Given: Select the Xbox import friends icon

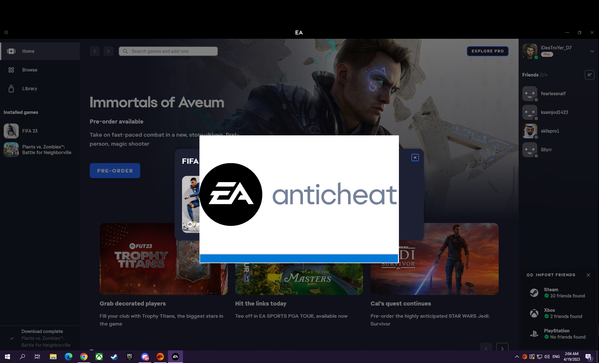Looking at the screenshot, I should 534,313.
